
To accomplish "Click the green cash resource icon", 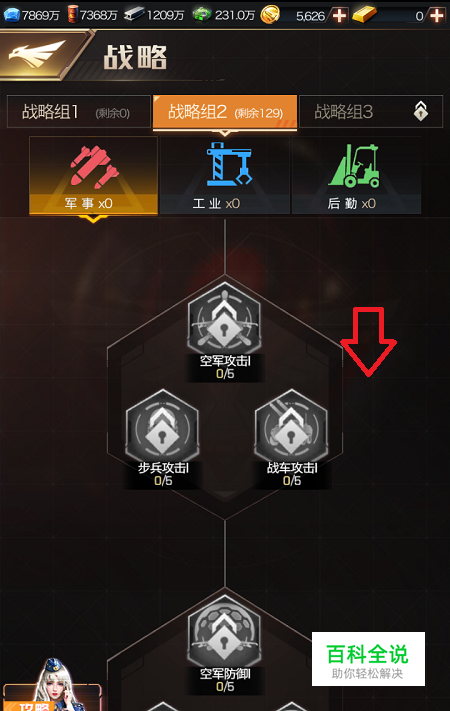I will pos(202,15).
